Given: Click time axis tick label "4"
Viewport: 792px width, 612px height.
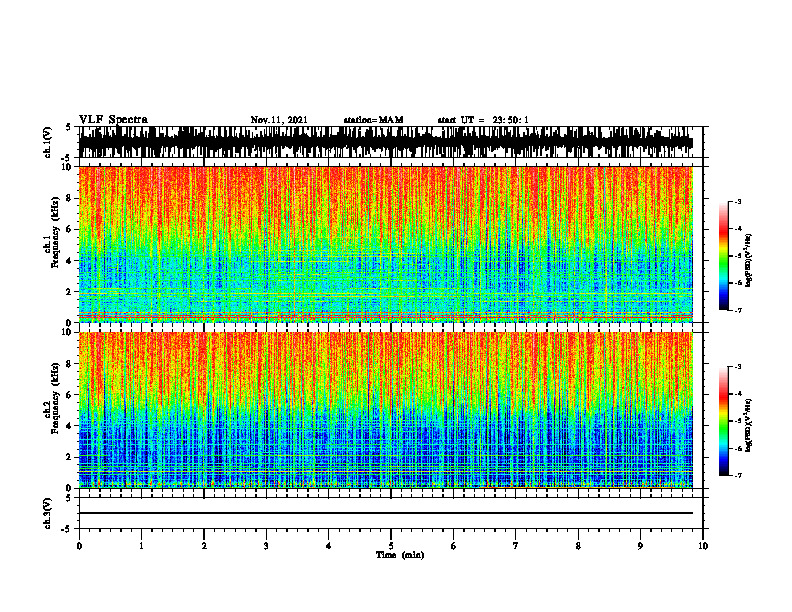Looking at the screenshot, I should (x=329, y=546).
